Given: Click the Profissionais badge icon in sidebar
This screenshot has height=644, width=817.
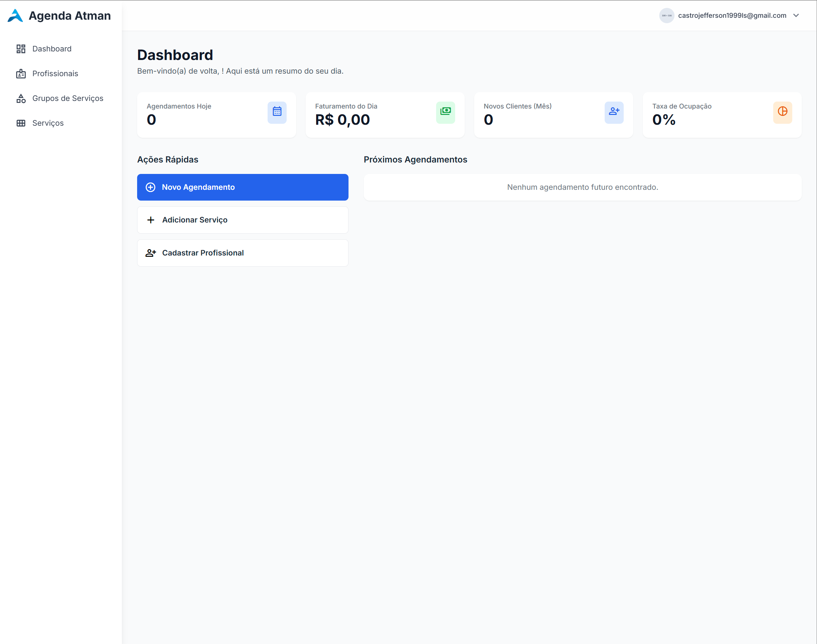Looking at the screenshot, I should (x=21, y=74).
